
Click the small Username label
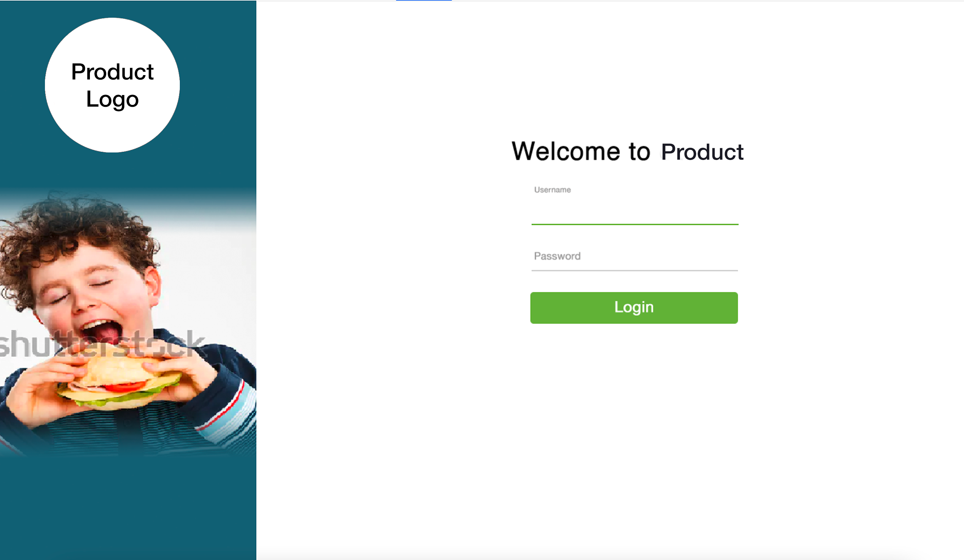552,189
